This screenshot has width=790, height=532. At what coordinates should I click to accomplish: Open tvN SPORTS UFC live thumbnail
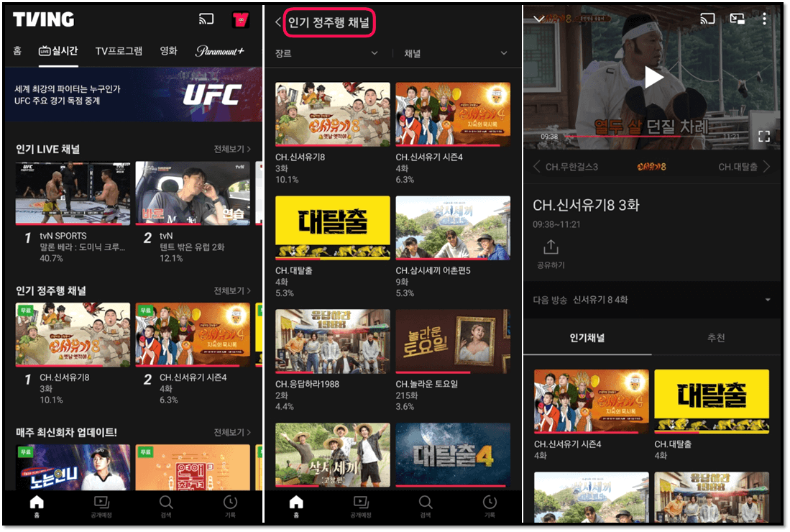(x=73, y=193)
